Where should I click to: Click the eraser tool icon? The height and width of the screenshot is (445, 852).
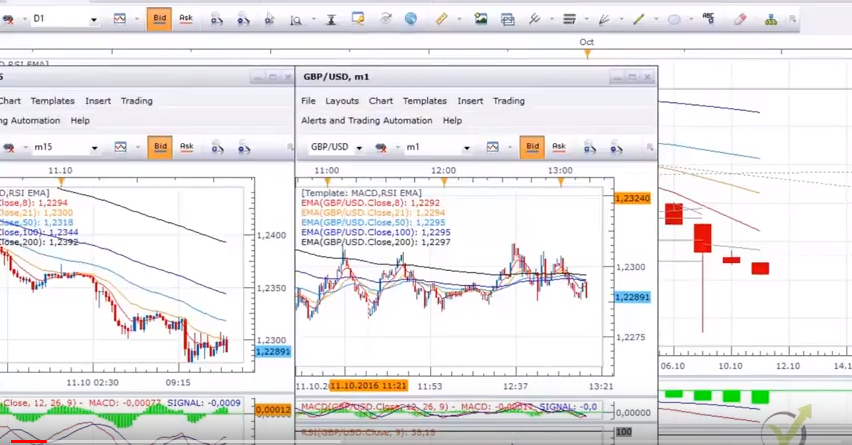point(740,19)
